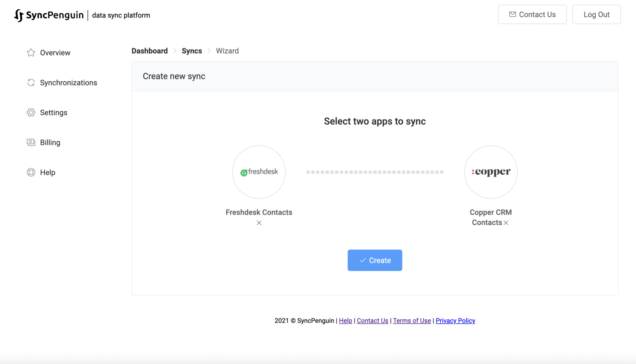Go to Dashboard breadcrumb
This screenshot has height=364, width=636.
tap(150, 51)
